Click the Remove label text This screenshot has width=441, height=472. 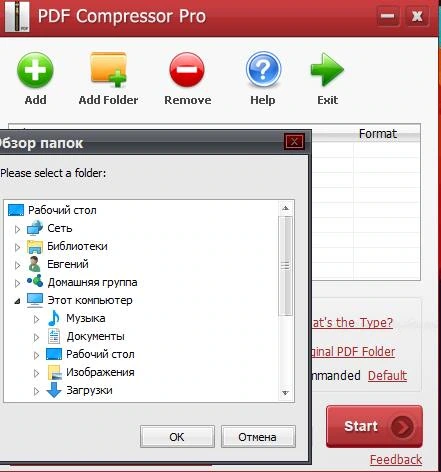[x=188, y=100]
